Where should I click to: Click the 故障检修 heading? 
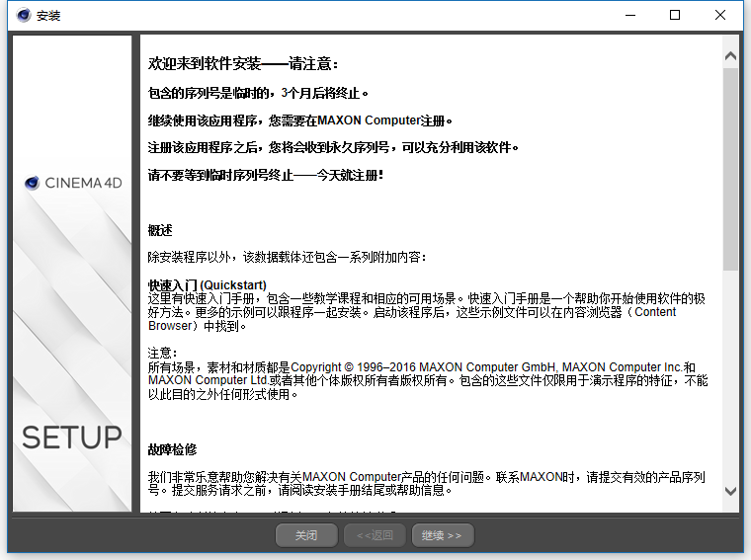(x=172, y=449)
